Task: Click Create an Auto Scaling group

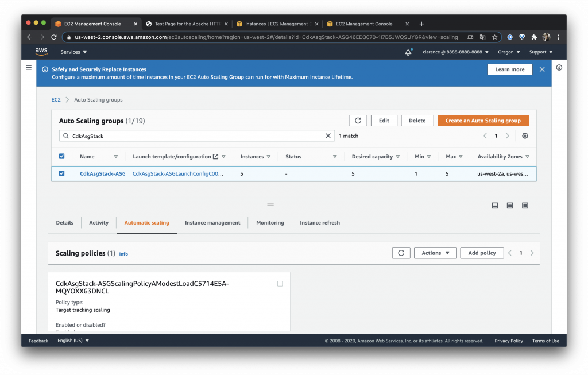Action: 483,121
